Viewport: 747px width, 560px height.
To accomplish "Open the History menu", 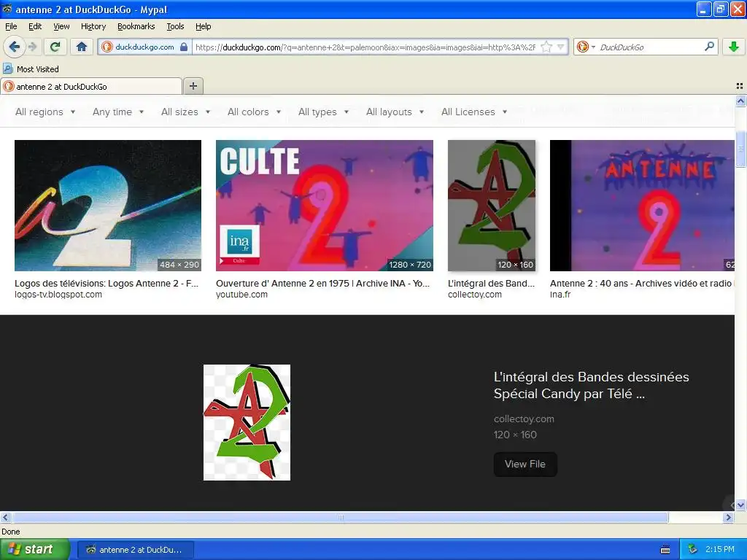I will tap(93, 26).
